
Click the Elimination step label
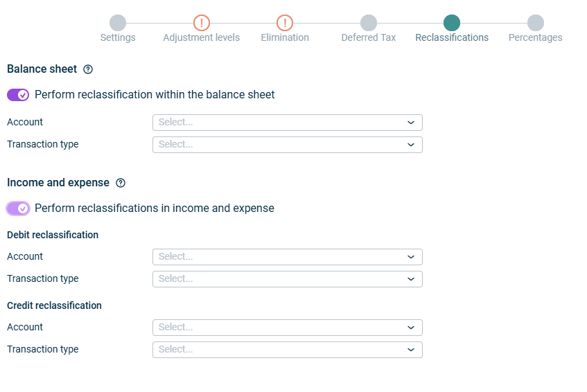pos(285,37)
